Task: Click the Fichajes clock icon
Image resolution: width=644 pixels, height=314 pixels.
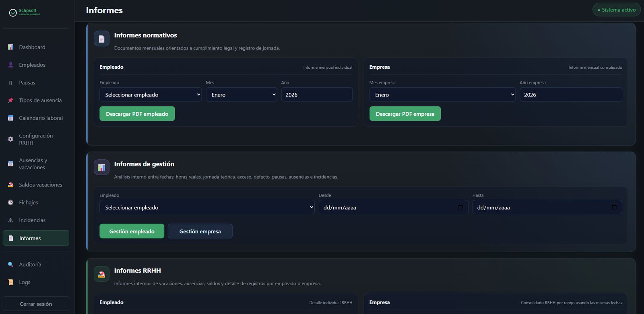Action: [x=10, y=202]
